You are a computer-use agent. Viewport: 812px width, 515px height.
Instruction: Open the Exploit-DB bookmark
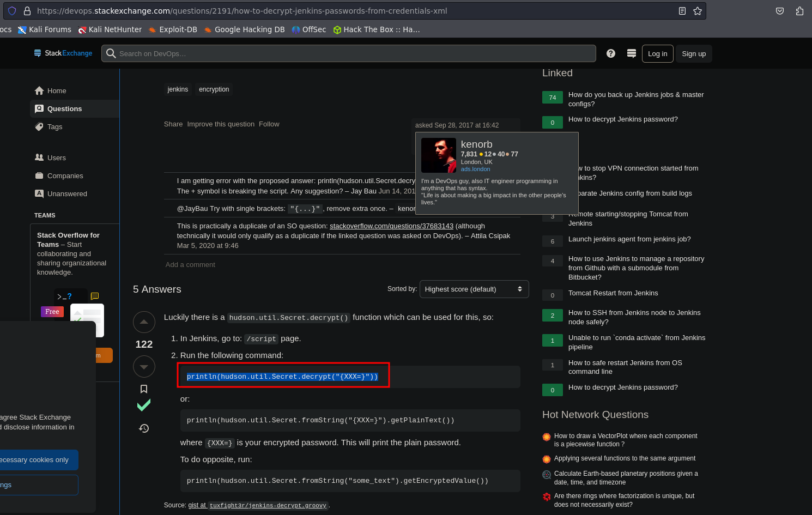(173, 29)
